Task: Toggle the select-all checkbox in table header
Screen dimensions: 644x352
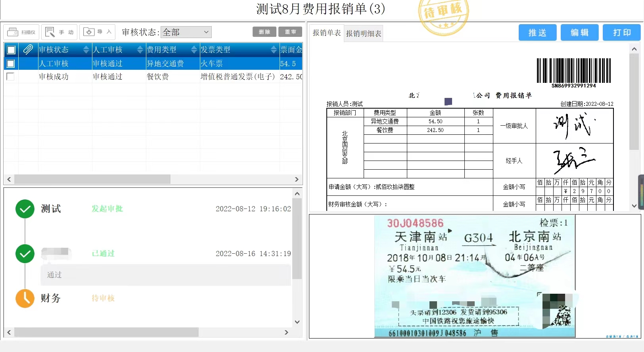Action: point(11,50)
